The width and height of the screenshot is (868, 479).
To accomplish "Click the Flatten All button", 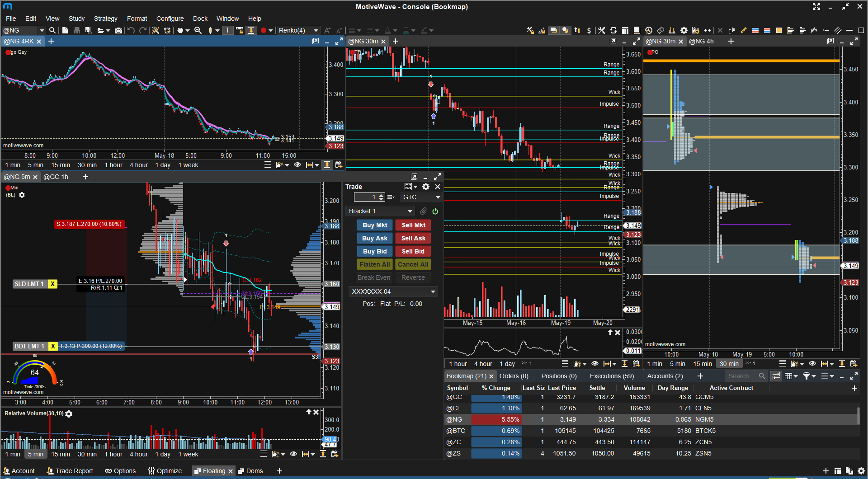I will pos(375,264).
